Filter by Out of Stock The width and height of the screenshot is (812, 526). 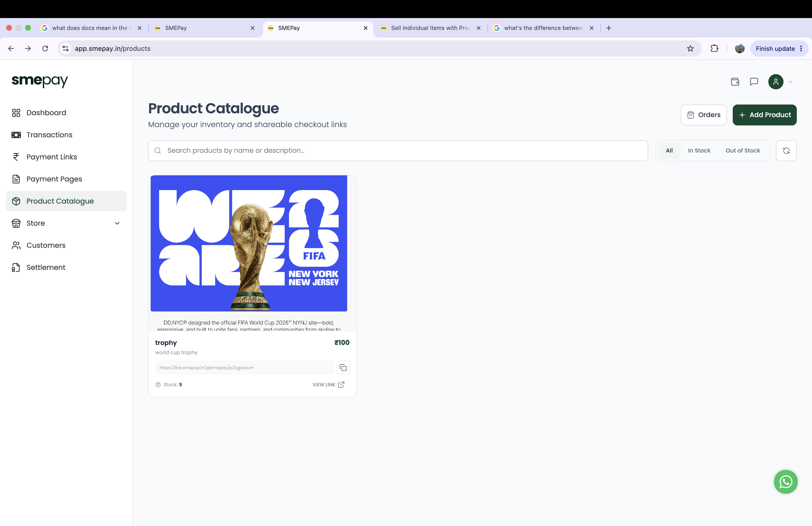coord(743,151)
